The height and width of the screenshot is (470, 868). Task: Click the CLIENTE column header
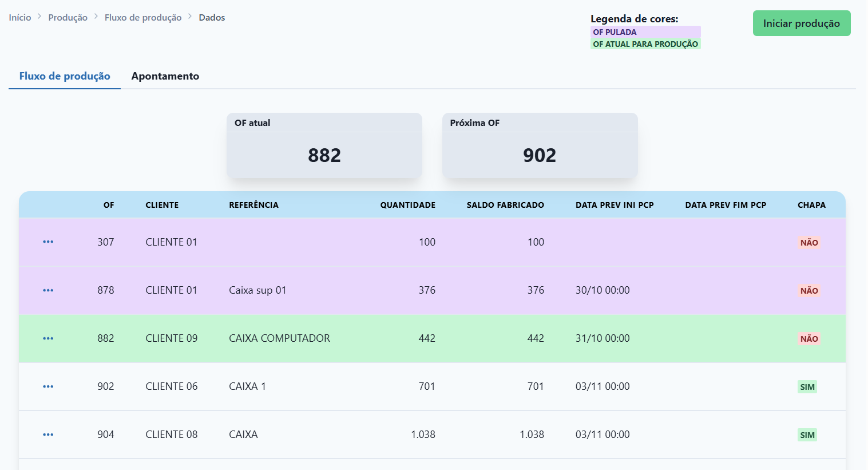(162, 205)
